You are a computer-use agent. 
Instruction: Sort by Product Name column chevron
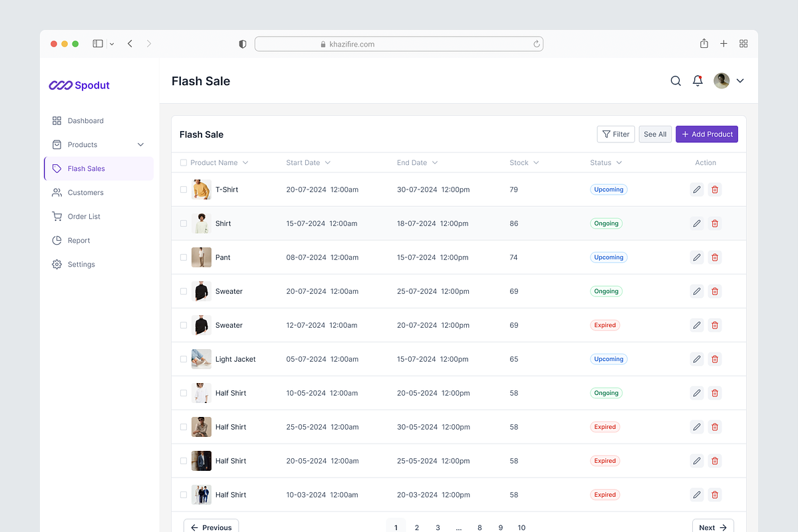(245, 163)
